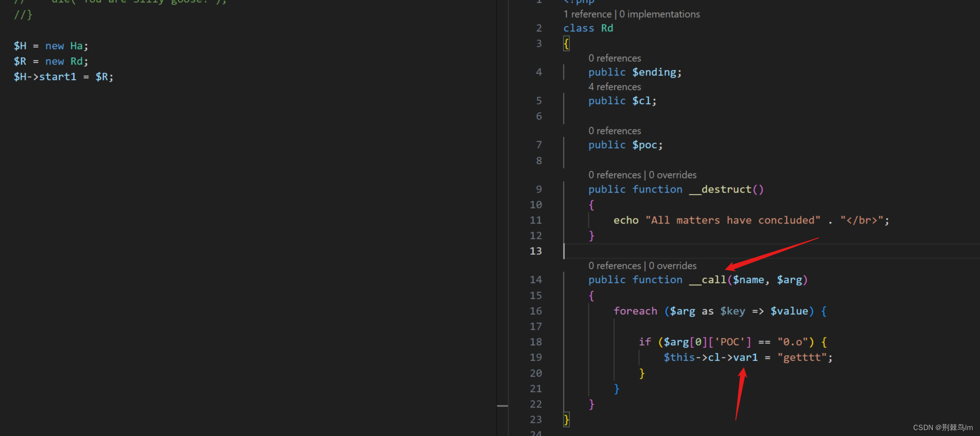The width and height of the screenshot is (980, 436).
Task: Click line number 16 in the gutter
Action: coord(536,311)
